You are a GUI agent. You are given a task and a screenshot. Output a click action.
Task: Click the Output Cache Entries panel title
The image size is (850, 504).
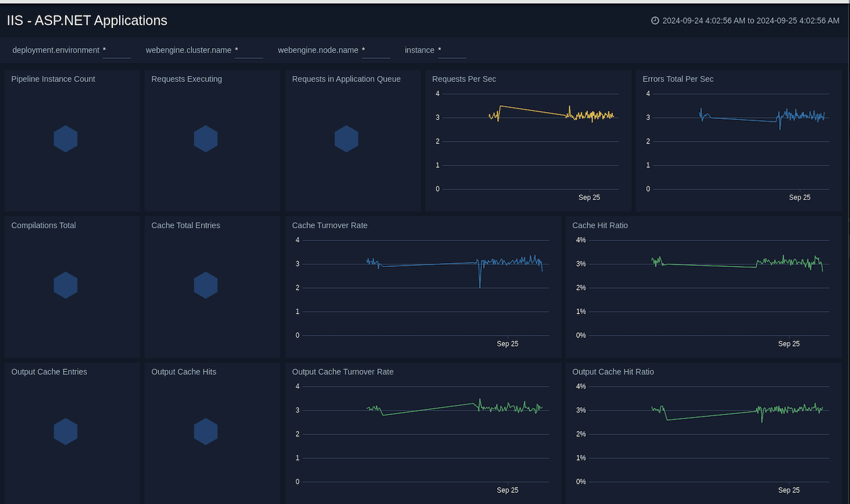(49, 372)
